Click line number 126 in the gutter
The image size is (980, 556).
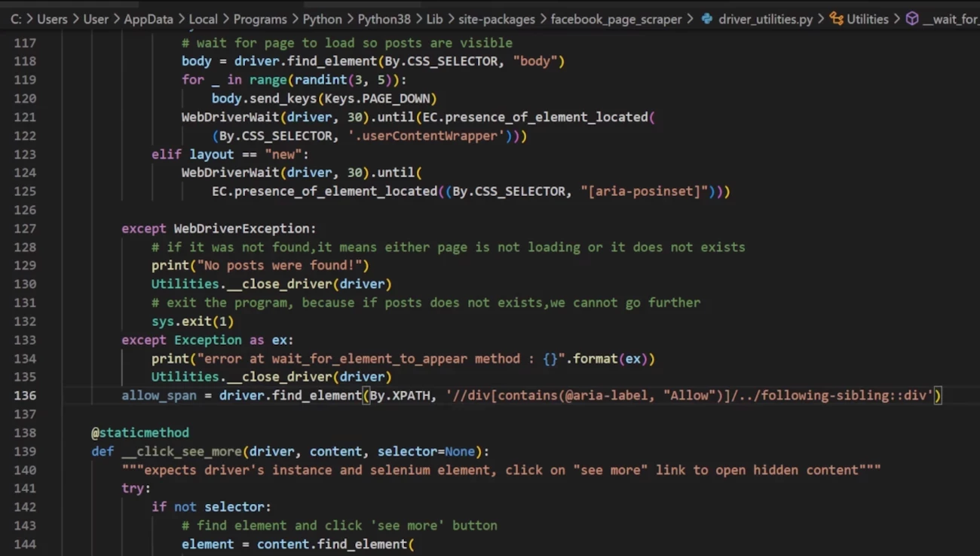[25, 210]
